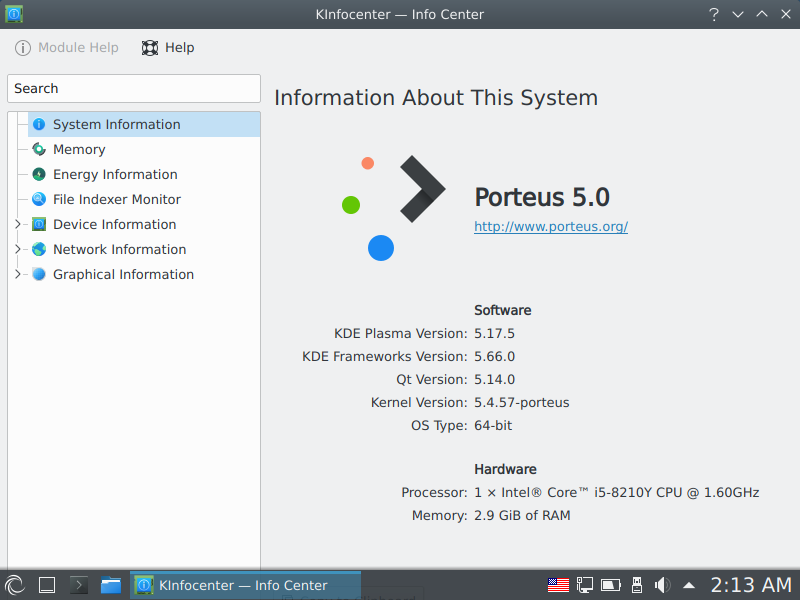Click the Energy Information icon
Screen dimensions: 800x600
39,174
